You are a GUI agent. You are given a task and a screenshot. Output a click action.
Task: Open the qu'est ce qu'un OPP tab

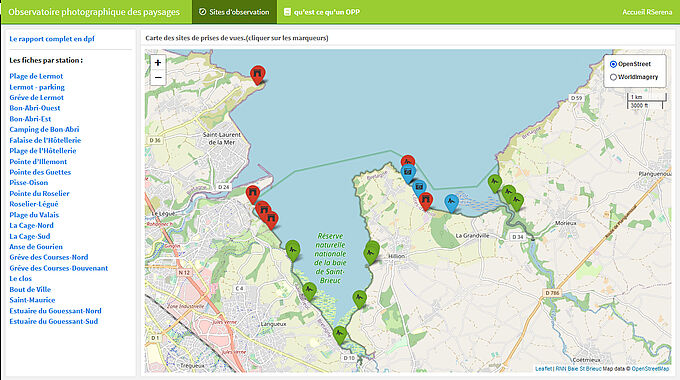click(322, 12)
